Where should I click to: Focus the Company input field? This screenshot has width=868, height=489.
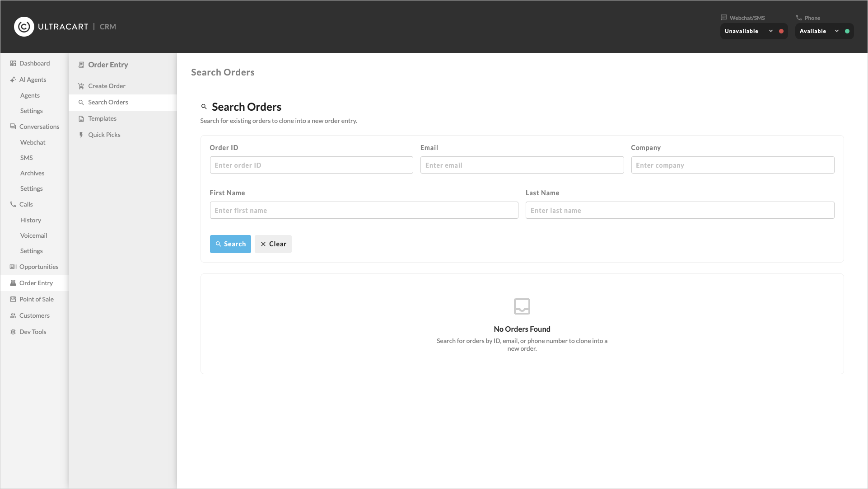pyautogui.click(x=733, y=165)
